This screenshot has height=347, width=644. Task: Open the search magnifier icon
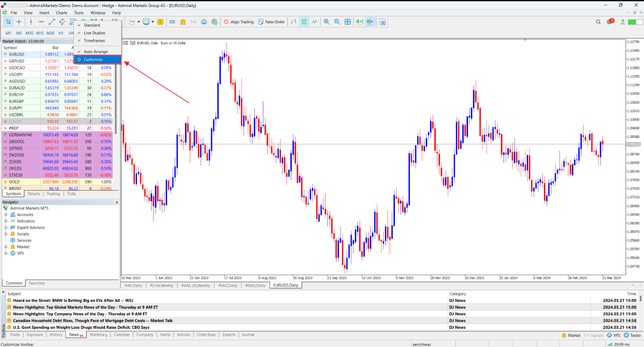[x=598, y=22]
